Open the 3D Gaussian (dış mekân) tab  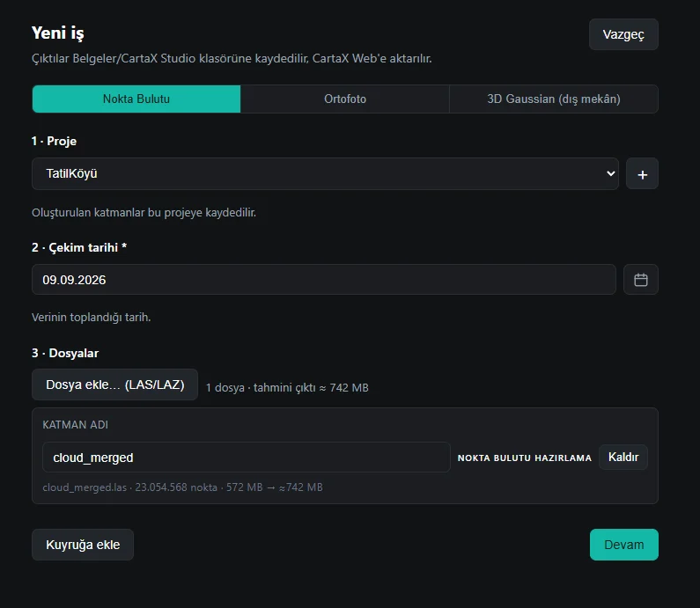click(x=554, y=99)
